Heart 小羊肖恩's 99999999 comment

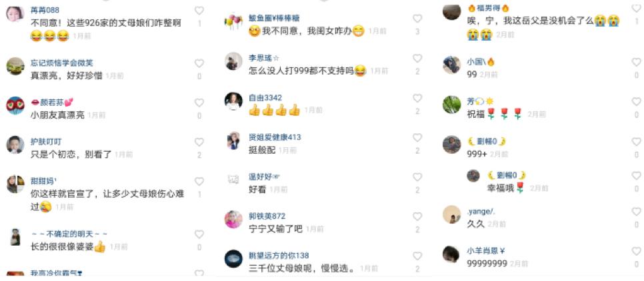coord(636,251)
